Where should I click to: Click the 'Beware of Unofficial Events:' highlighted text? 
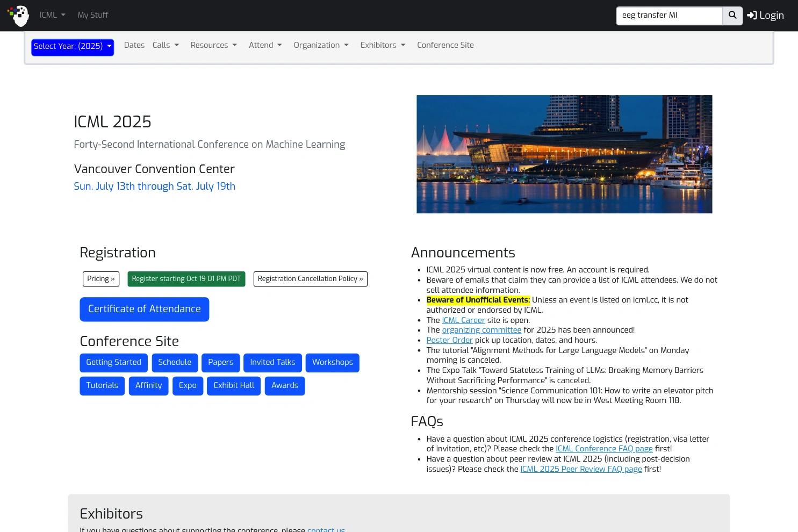(478, 300)
